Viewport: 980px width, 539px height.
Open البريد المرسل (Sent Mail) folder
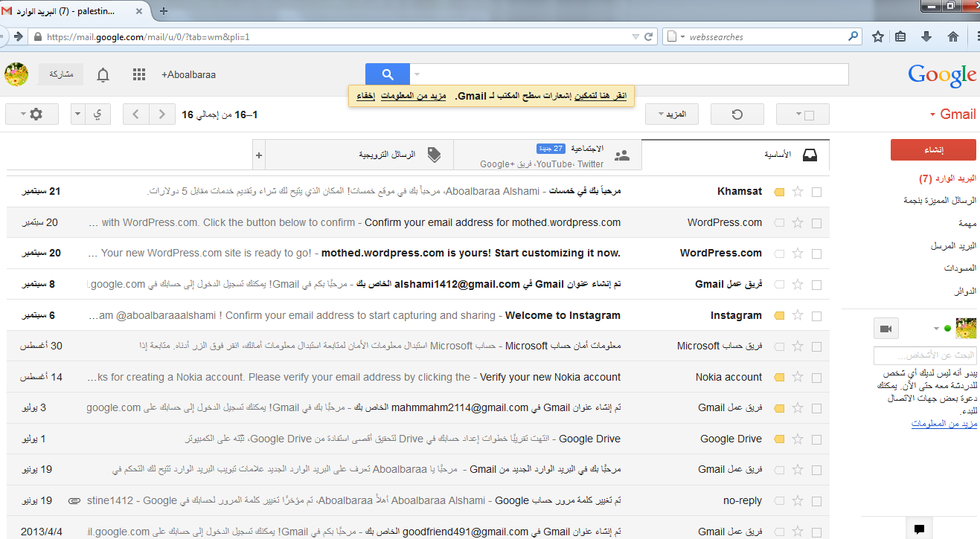tap(953, 245)
